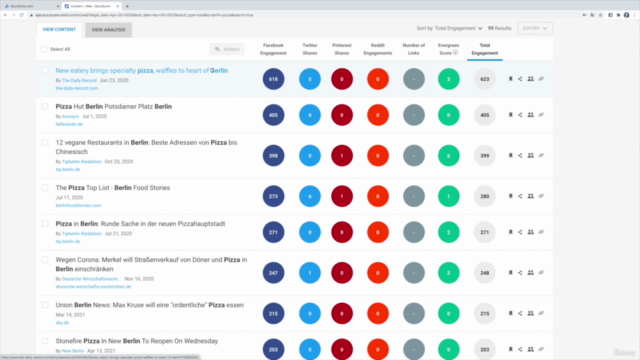Open berlinfoodstories.com domain link
The image size is (640, 360).
pos(78,205)
